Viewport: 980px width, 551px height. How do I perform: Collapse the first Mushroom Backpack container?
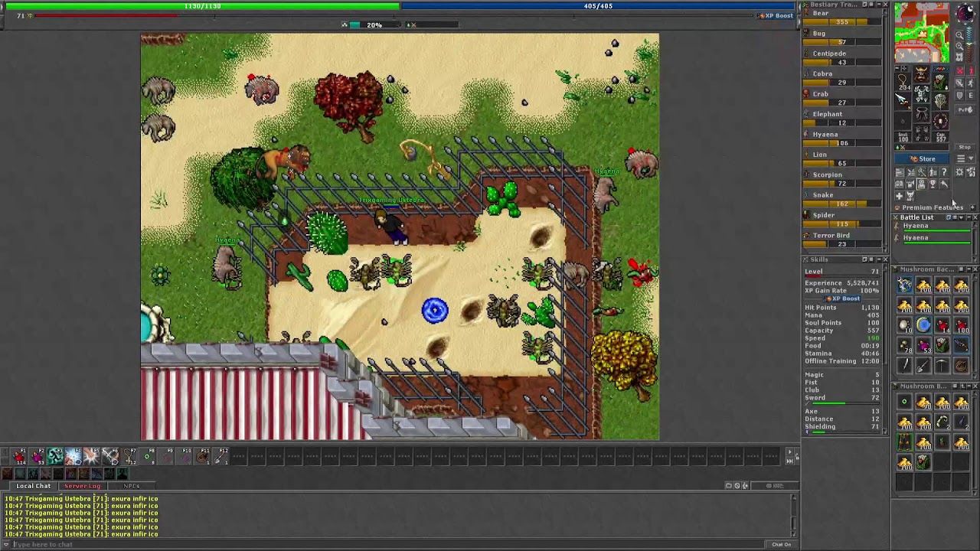click(x=969, y=269)
